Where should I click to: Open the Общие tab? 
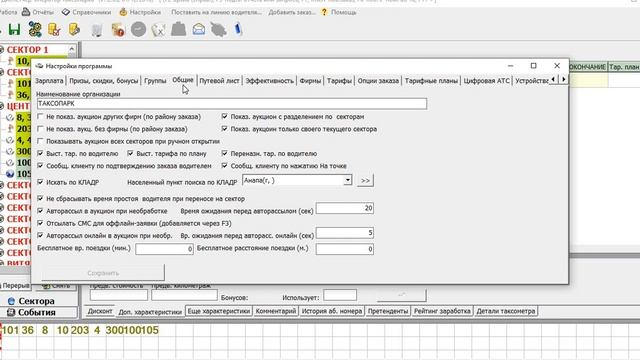(x=182, y=80)
